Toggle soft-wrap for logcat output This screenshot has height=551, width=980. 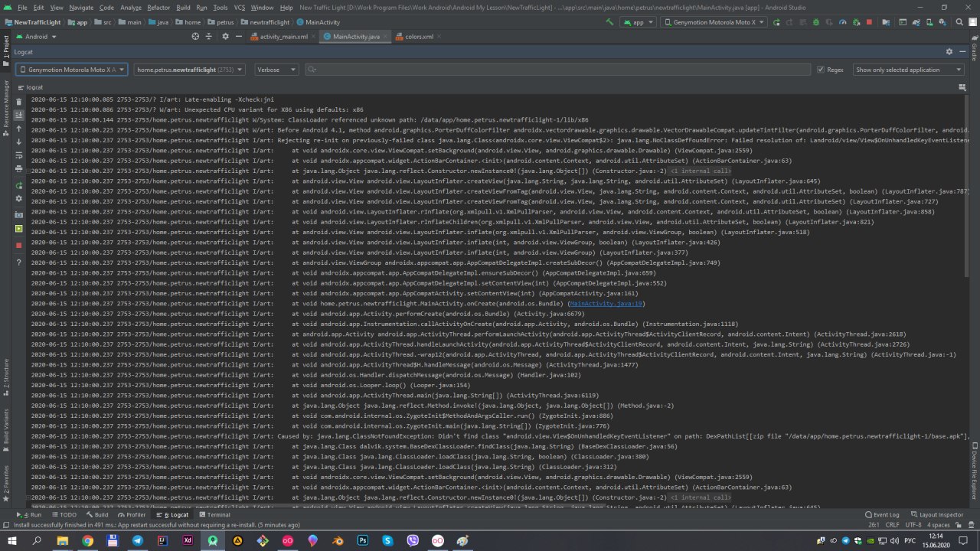[19, 155]
